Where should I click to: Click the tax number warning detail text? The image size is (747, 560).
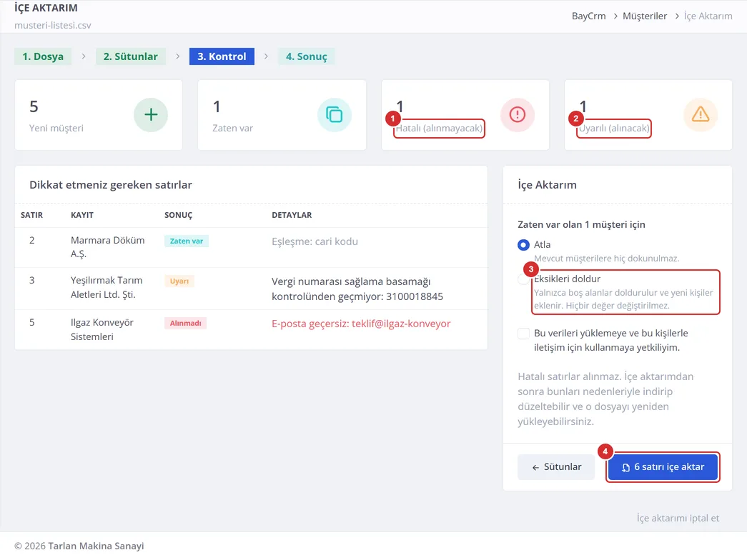[x=357, y=289]
